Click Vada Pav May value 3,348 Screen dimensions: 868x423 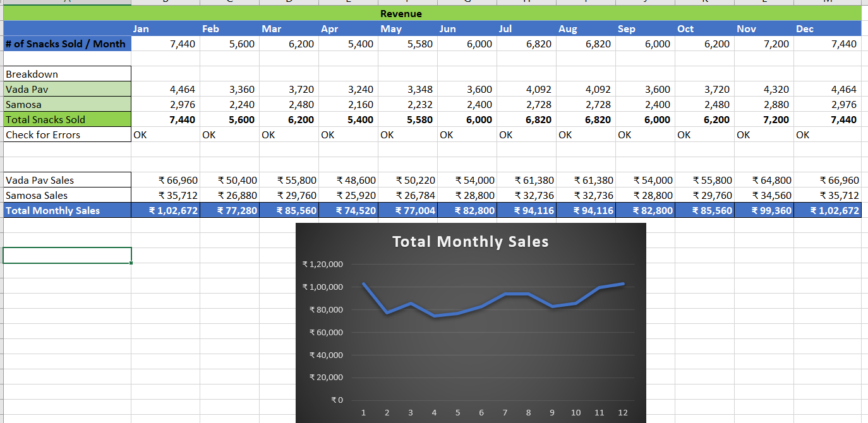click(407, 89)
